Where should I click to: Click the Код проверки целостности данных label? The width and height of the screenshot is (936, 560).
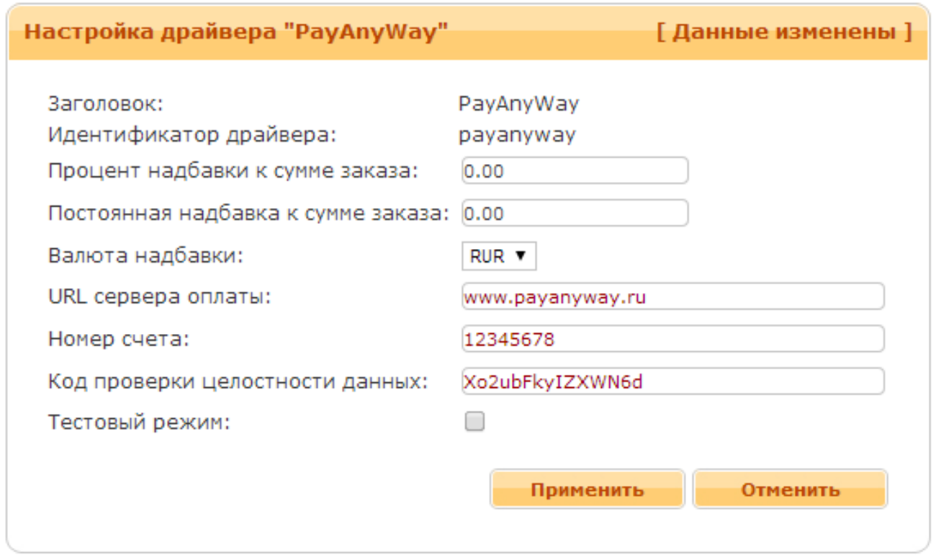pyautogui.click(x=238, y=381)
